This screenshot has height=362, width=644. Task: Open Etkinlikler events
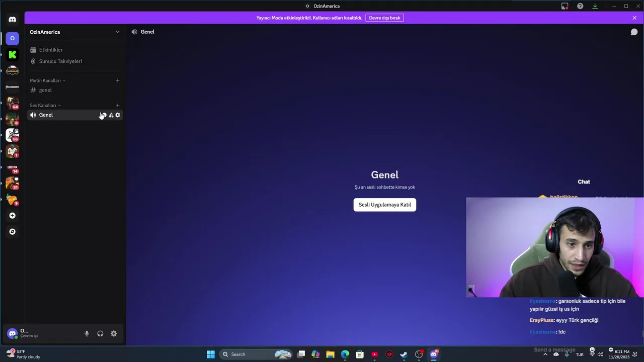point(74,50)
